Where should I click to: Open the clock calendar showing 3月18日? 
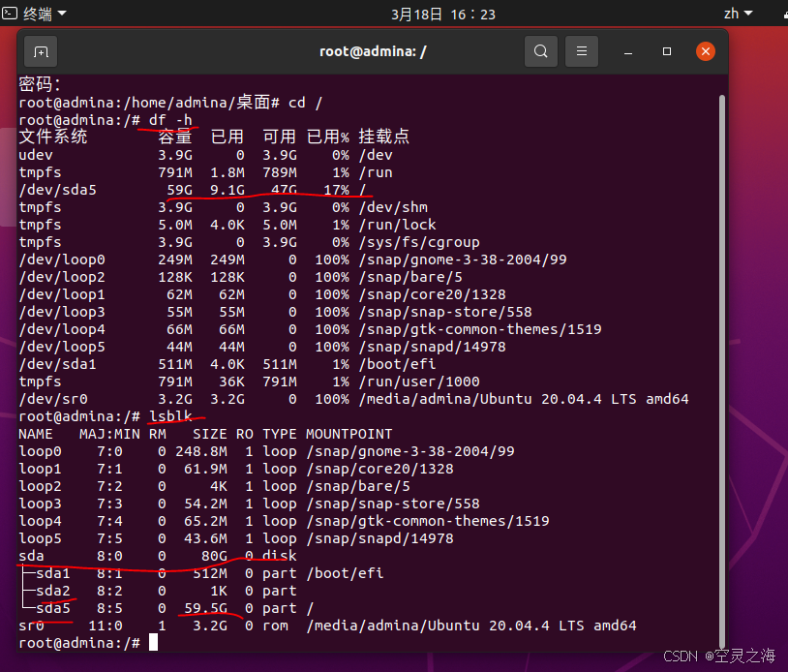point(443,15)
